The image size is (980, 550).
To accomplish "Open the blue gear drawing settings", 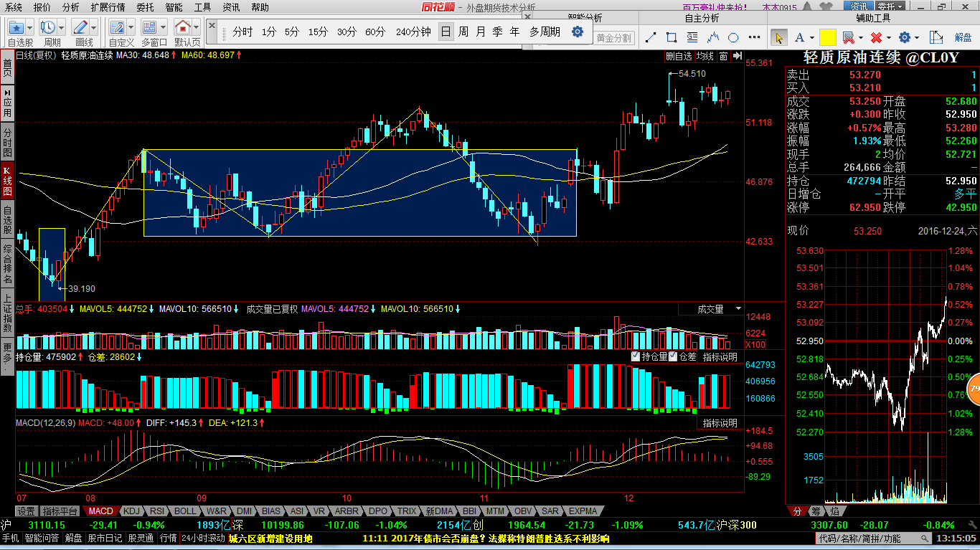I will tap(905, 37).
